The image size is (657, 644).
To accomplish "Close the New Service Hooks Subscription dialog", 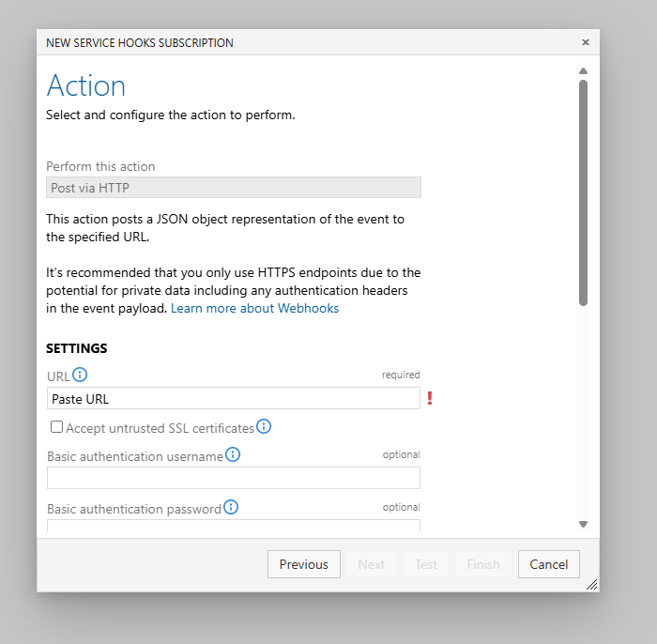I will (x=586, y=42).
